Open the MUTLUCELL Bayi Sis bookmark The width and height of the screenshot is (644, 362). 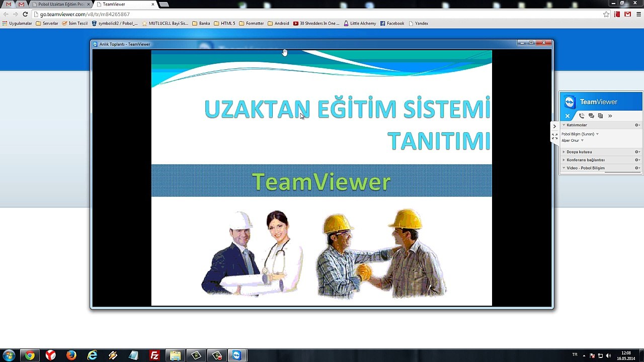[x=165, y=23]
